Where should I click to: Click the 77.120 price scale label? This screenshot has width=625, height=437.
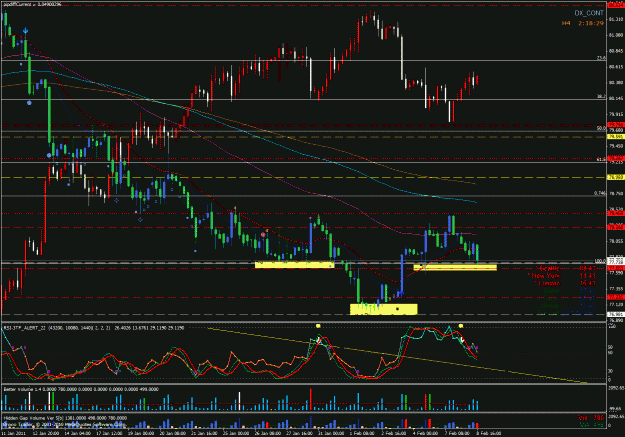coord(616,305)
